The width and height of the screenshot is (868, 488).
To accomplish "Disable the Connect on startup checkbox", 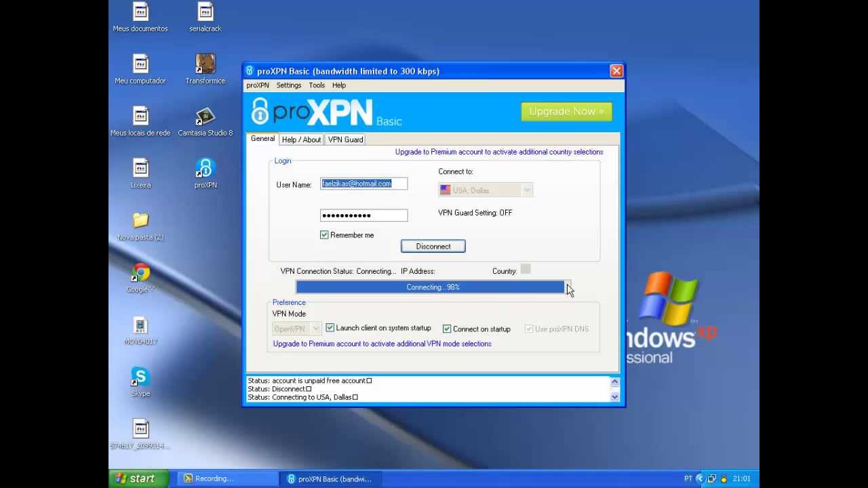I will [x=447, y=329].
